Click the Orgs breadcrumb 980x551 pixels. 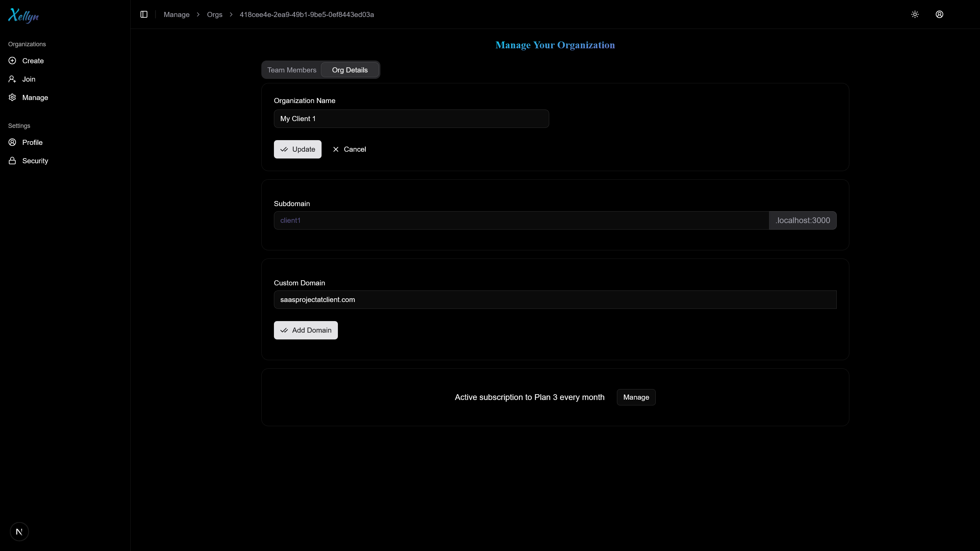point(215,14)
